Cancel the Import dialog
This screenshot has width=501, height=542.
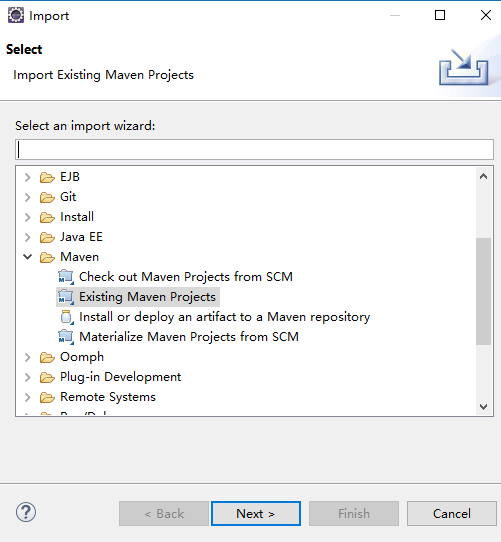pos(452,514)
